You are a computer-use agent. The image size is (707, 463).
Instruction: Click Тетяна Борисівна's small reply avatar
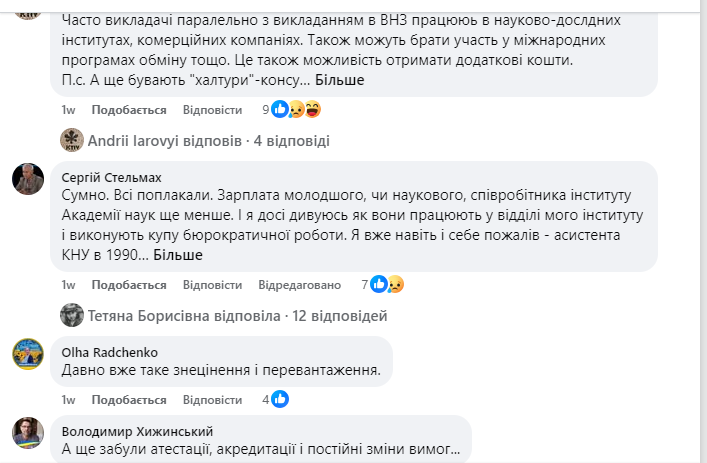[x=71, y=315]
